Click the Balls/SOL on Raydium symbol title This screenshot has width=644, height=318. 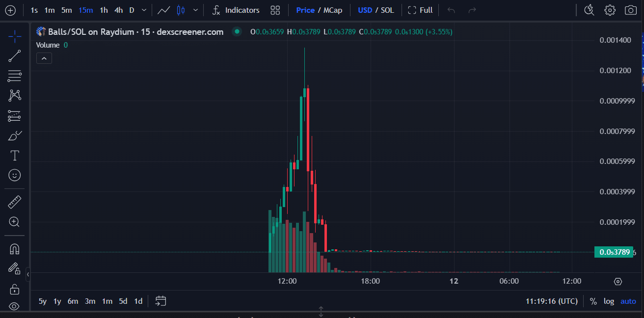[135, 32]
